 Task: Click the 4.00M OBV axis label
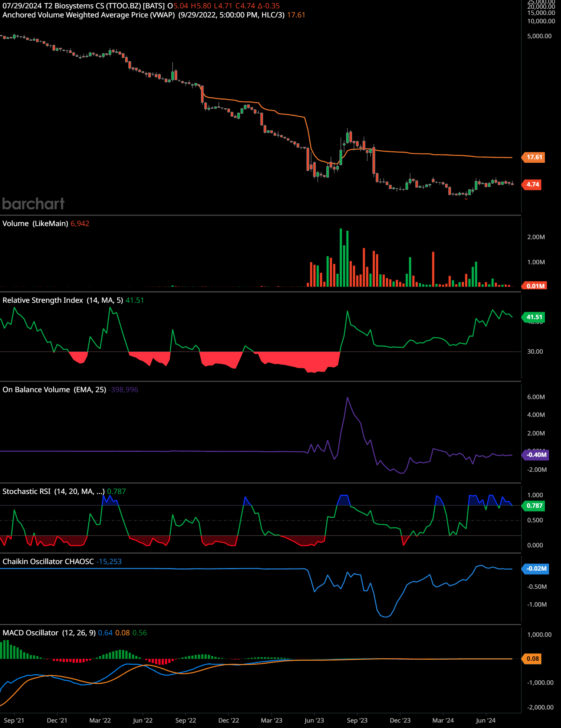(x=536, y=415)
